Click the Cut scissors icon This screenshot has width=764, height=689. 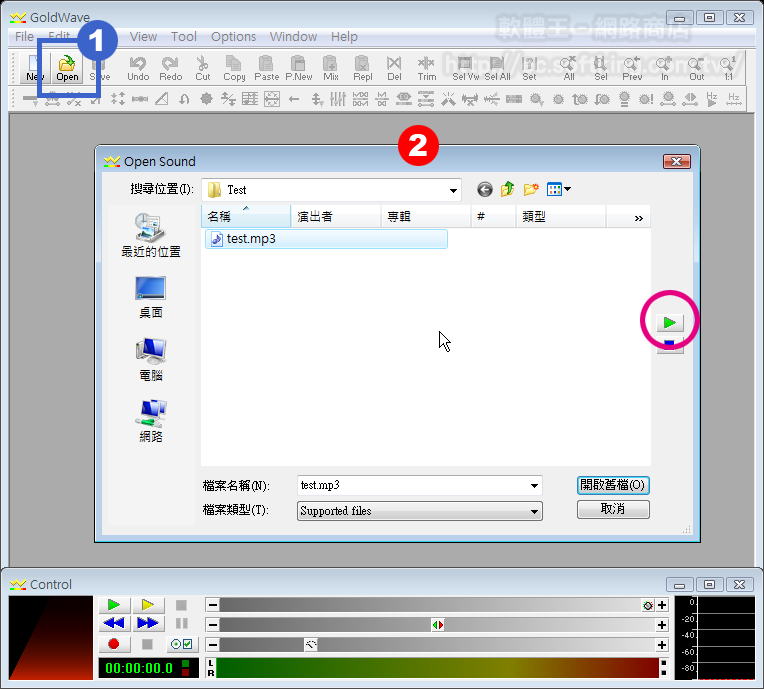click(203, 68)
